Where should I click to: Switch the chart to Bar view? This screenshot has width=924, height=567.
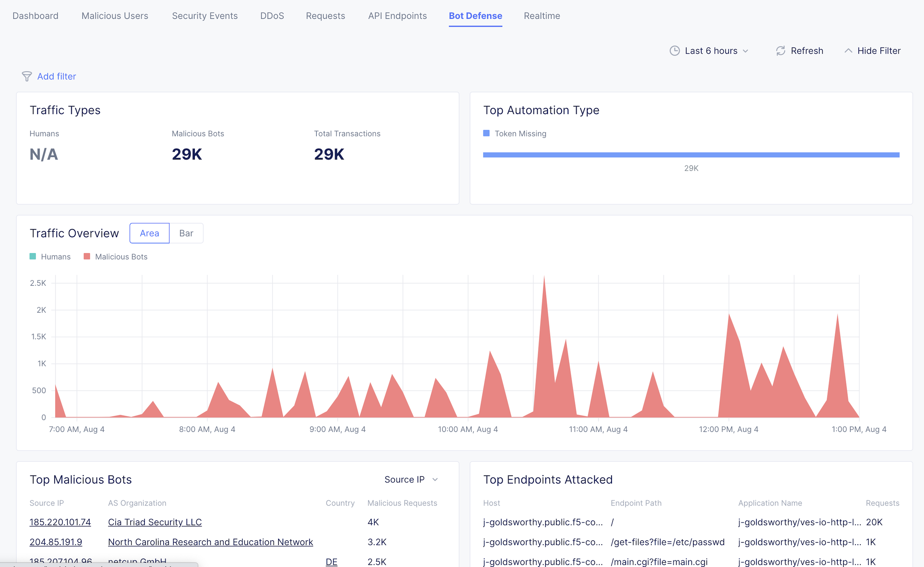(x=186, y=233)
